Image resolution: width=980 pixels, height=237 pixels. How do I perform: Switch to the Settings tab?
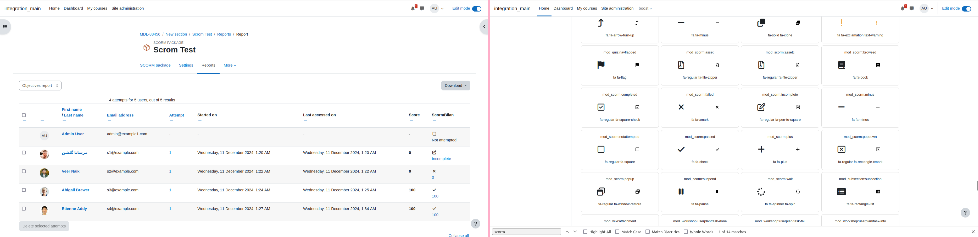click(x=186, y=66)
